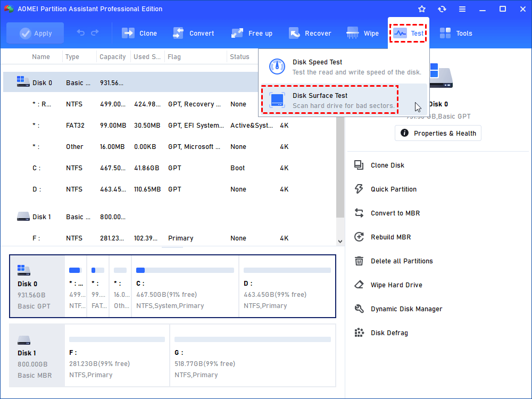Select the Clone tool in the toolbar

139,33
